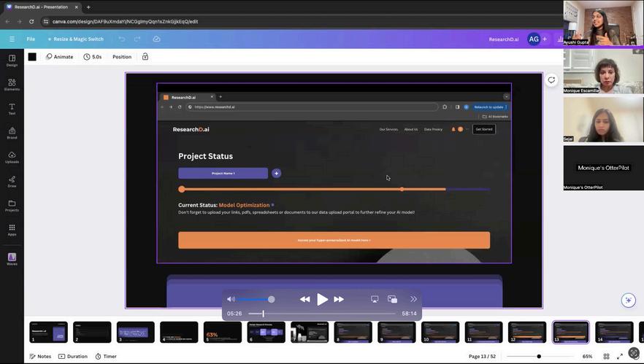Viewport: 644px width, 364px height.
Task: Open the Design panel in Canva sidebar
Action: [12, 61]
